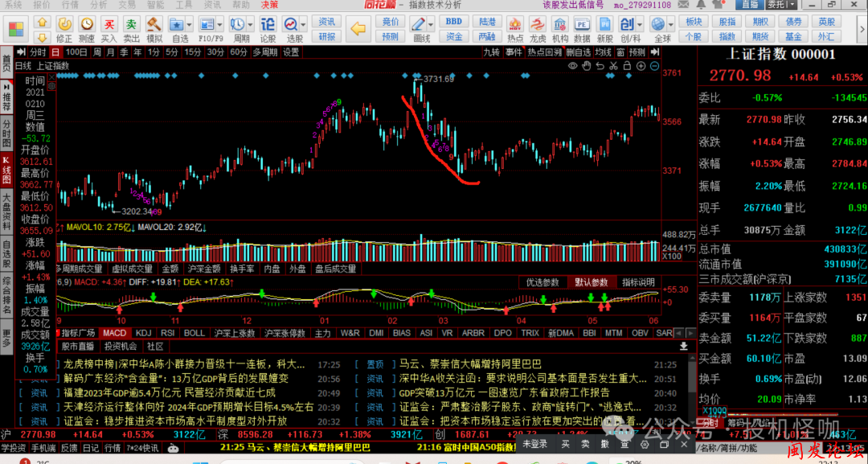Click the down arrow navigation icon
Image resolution: width=868 pixels, height=464 pixels.
tap(43, 38)
